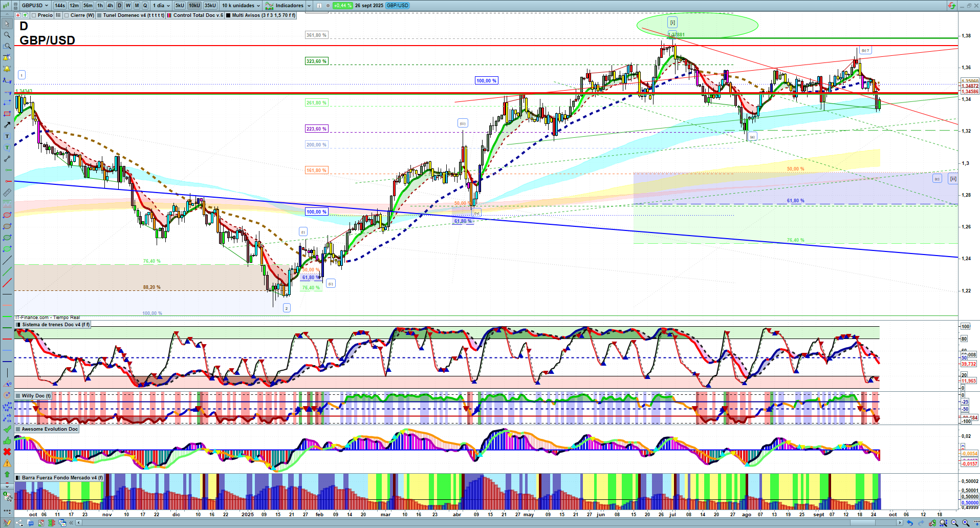The width and height of the screenshot is (980, 528).
Task: Click the Tunel Domenec v4 indicator label
Action: [133, 15]
